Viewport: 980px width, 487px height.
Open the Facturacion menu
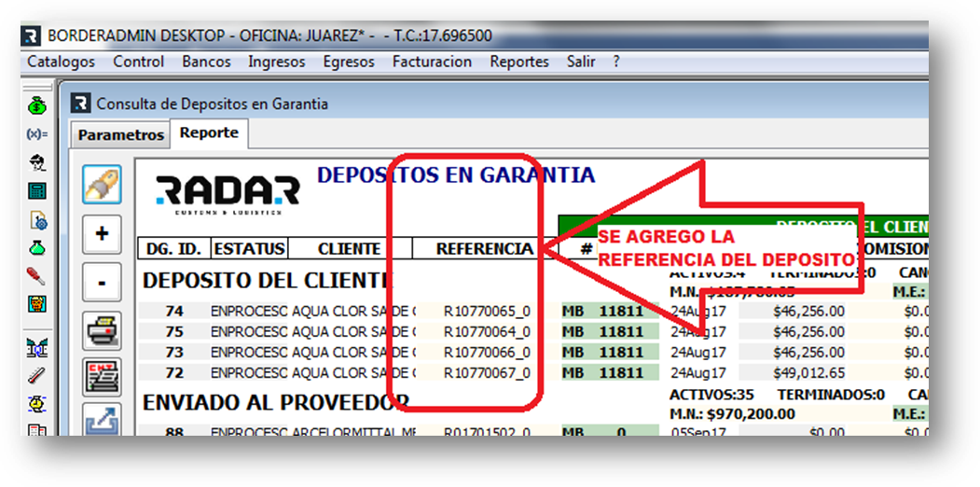(432, 62)
